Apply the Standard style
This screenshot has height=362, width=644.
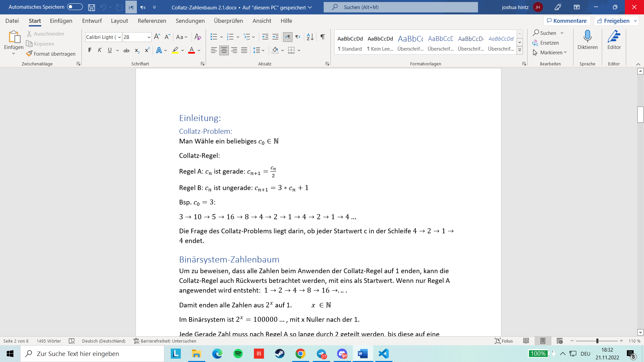350,43
